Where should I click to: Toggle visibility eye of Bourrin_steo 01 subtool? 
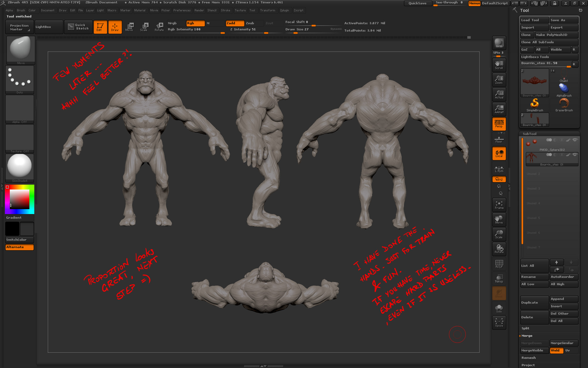tap(575, 155)
